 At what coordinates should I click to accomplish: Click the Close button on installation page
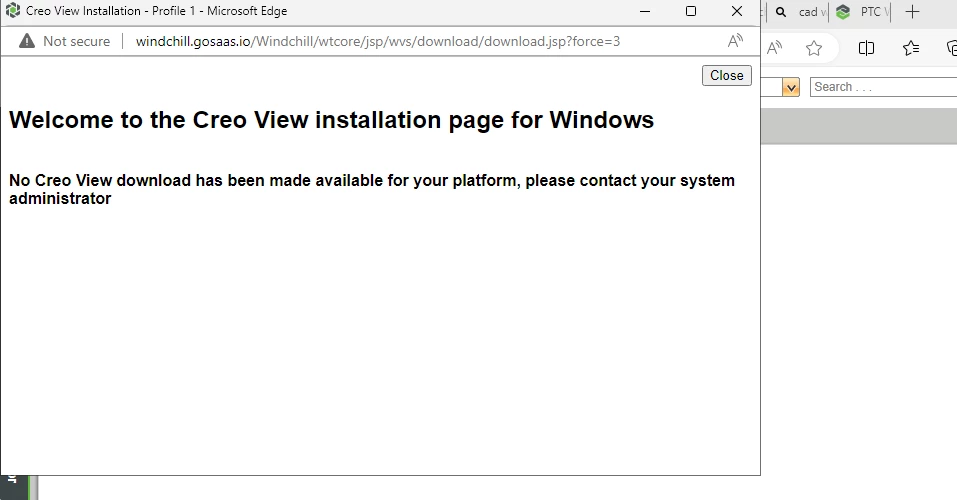tap(726, 76)
